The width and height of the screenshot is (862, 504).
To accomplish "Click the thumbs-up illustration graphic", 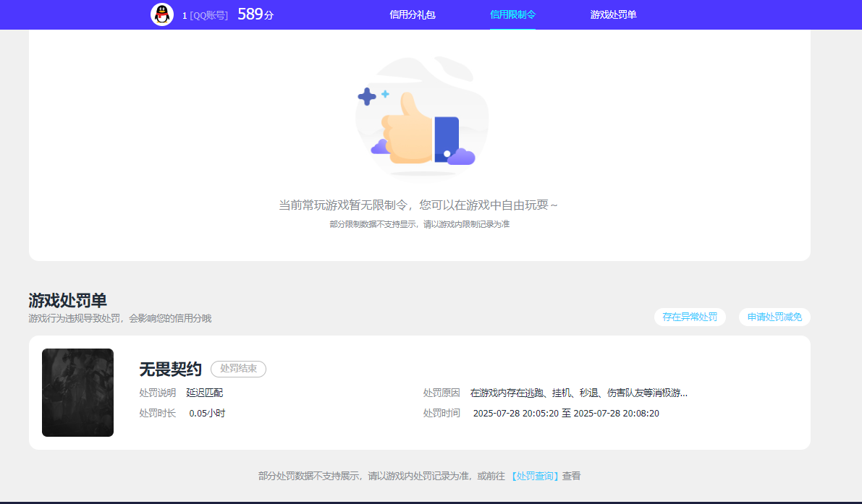I will (421, 116).
